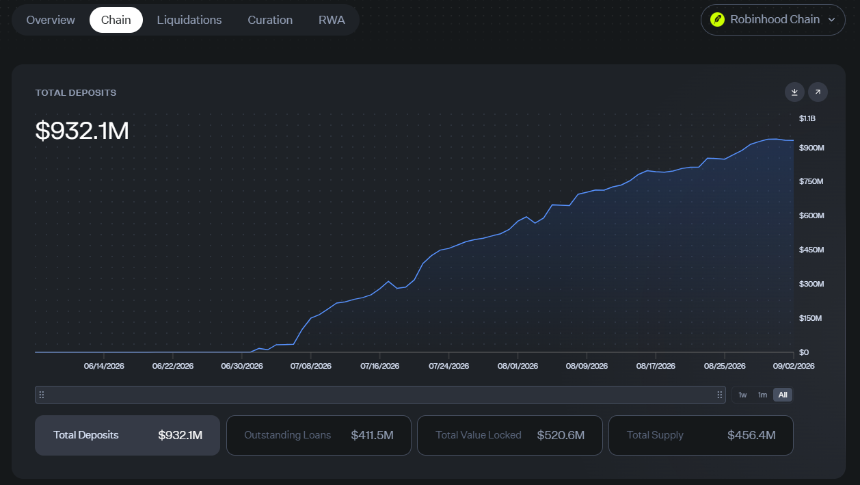Viewport: 860px width, 485px height.
Task: Click the 08/09/2026 axis date label
Action: tap(586, 366)
